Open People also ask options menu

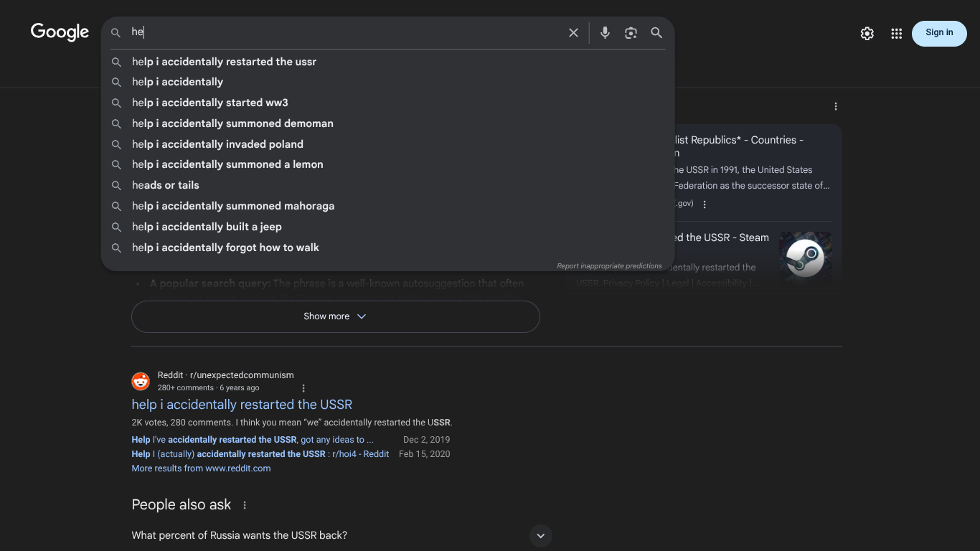point(245,505)
